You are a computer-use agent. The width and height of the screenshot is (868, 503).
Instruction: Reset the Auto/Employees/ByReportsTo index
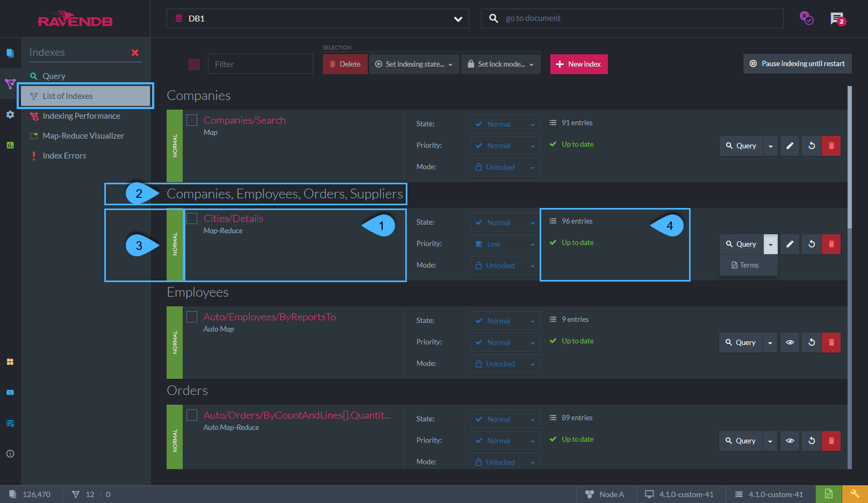[x=812, y=342]
